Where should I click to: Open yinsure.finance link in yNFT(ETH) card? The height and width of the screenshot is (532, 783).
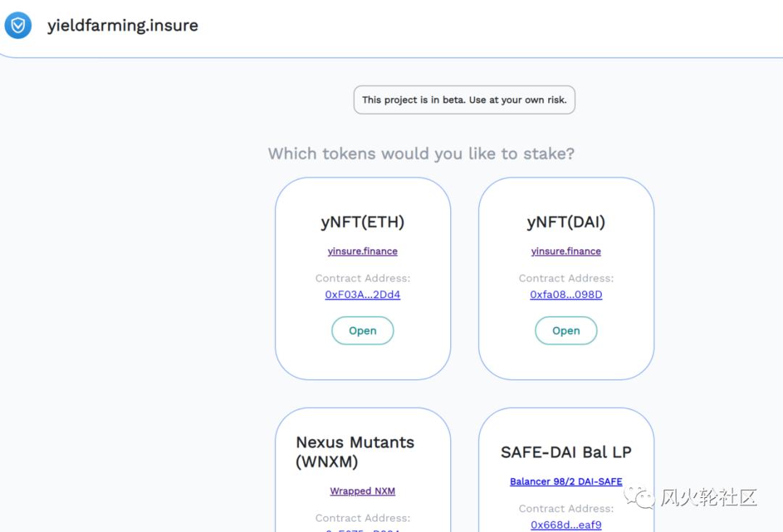[362, 252]
